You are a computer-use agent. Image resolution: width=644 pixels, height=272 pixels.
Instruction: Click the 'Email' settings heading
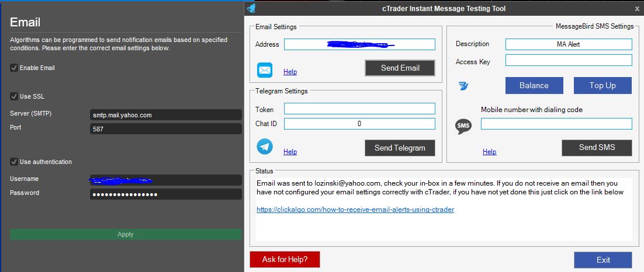(25, 22)
